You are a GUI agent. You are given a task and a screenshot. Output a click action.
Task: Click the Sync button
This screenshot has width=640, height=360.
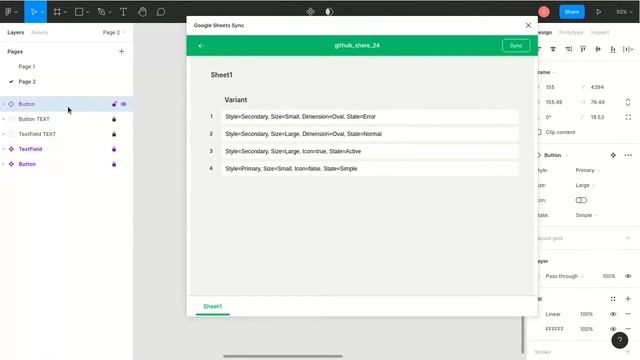tap(516, 46)
